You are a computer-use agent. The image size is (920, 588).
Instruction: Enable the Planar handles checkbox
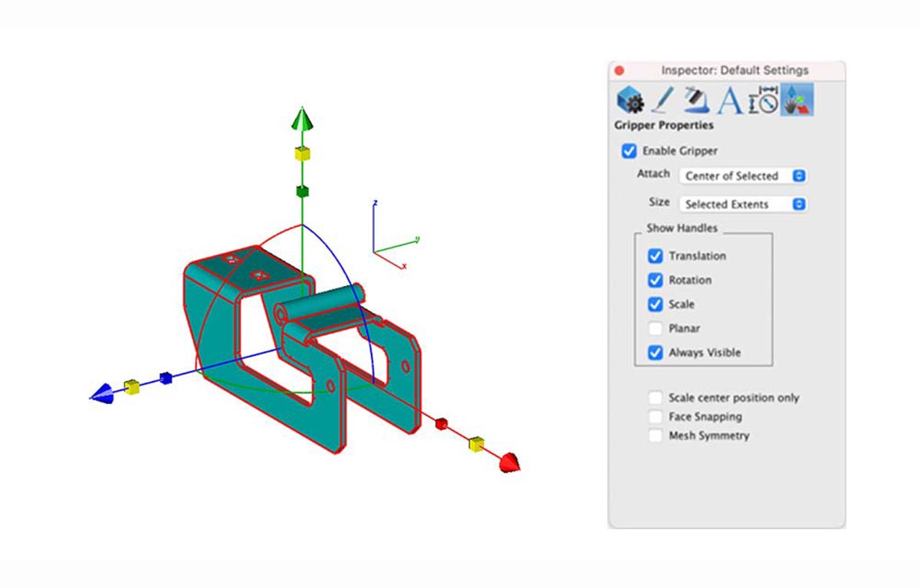coord(656,328)
